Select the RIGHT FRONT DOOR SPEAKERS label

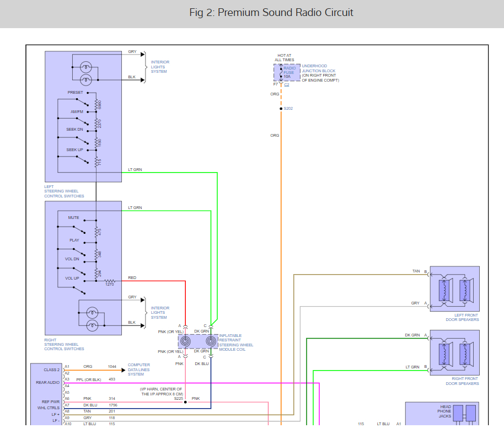[462, 381]
